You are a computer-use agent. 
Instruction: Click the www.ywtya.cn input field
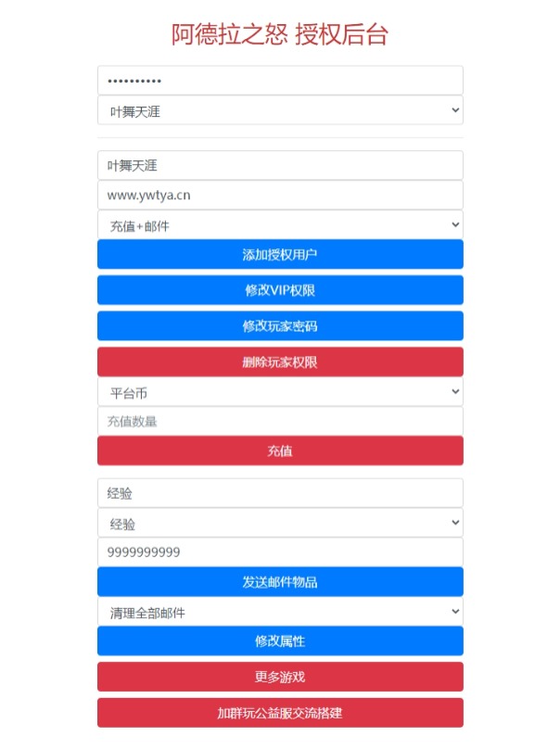click(x=280, y=195)
